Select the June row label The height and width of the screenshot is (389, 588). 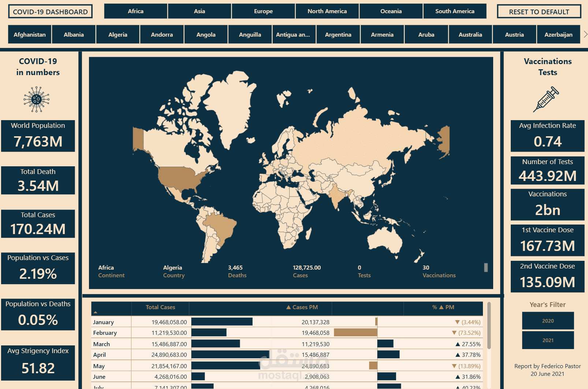pyautogui.click(x=99, y=377)
